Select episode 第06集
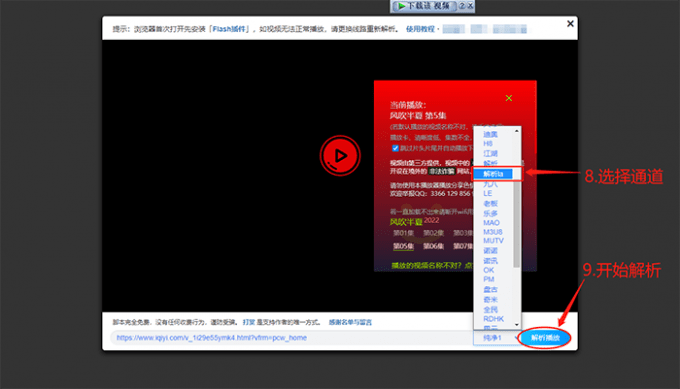 [x=433, y=246]
